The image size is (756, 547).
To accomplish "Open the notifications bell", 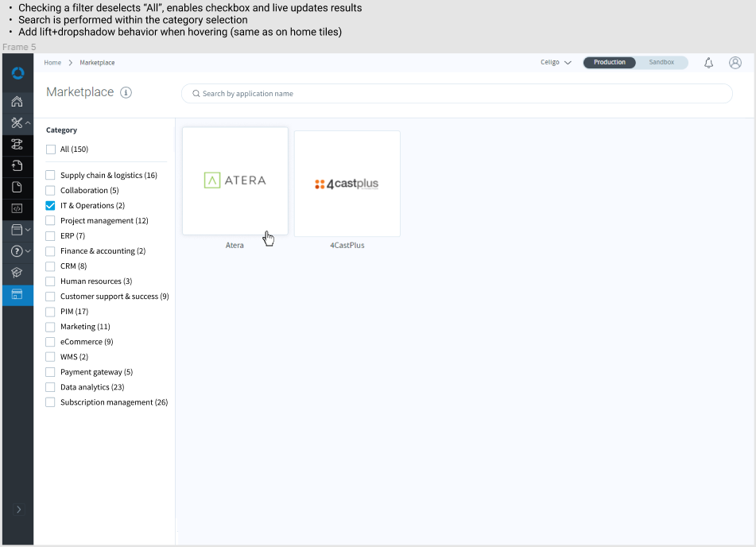I will (708, 63).
